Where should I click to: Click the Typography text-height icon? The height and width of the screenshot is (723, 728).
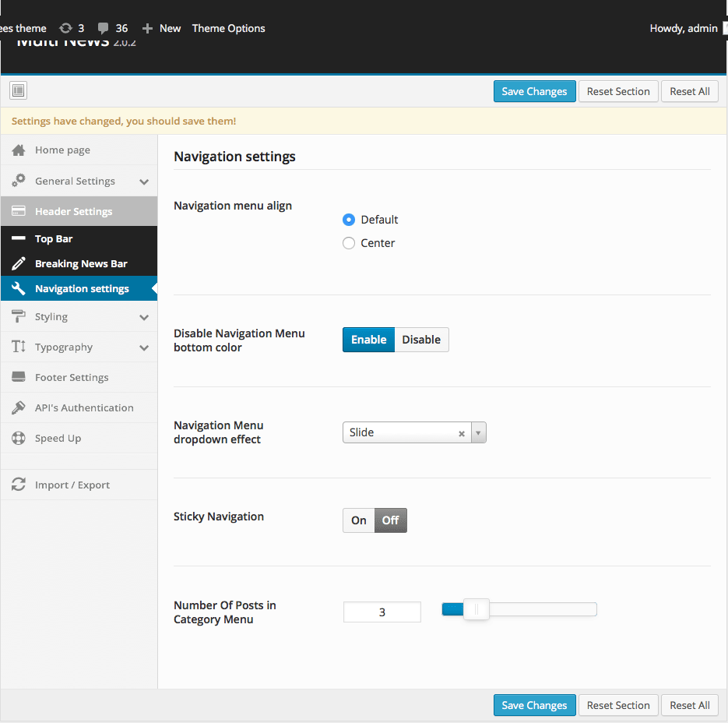pos(19,347)
